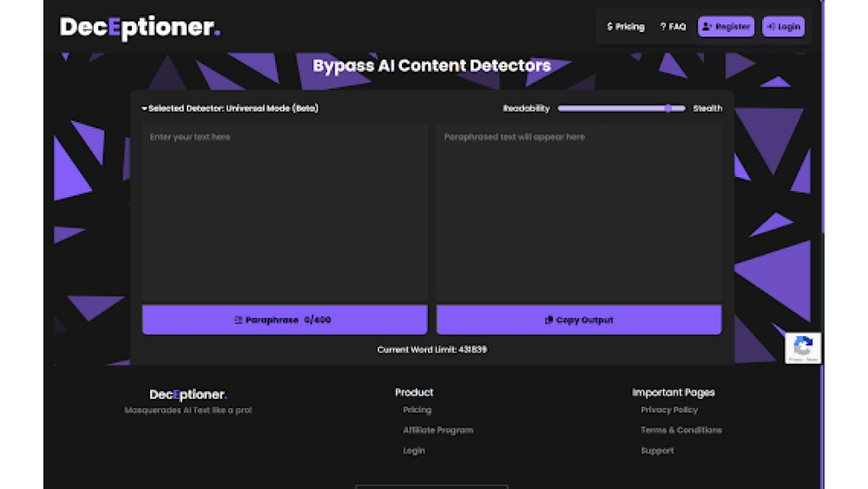Click the 'Important Pages' footer heading

(x=674, y=392)
